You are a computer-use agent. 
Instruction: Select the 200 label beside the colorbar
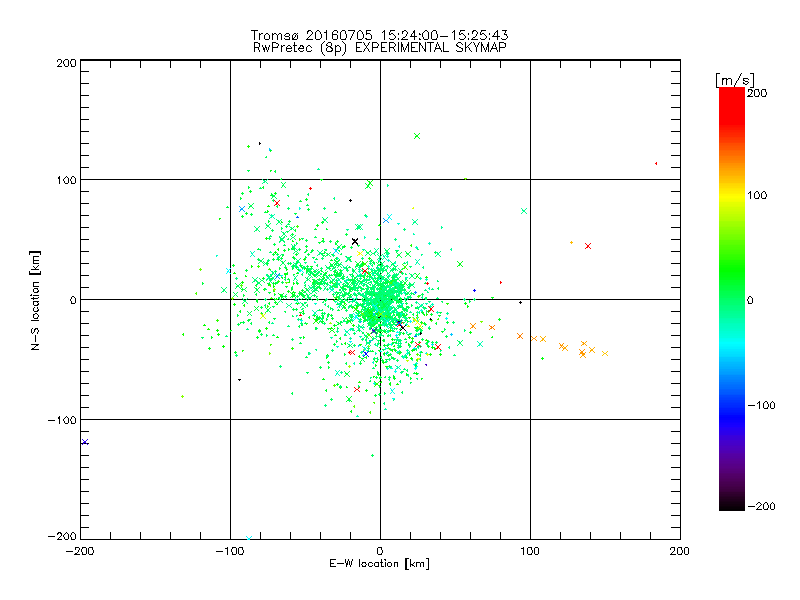pyautogui.click(x=757, y=93)
